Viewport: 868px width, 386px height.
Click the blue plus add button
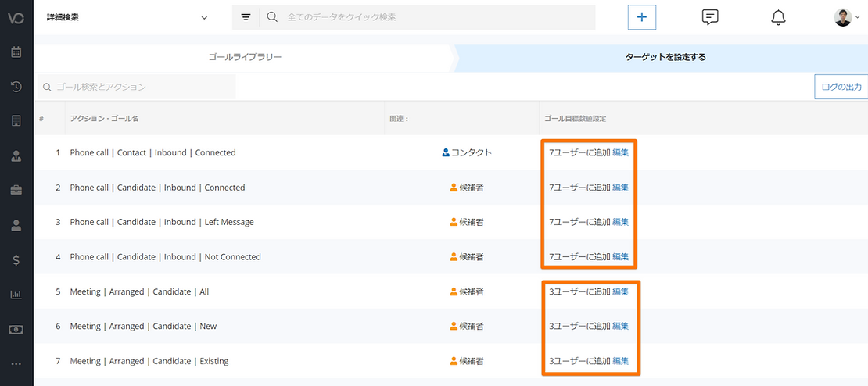[x=642, y=17]
